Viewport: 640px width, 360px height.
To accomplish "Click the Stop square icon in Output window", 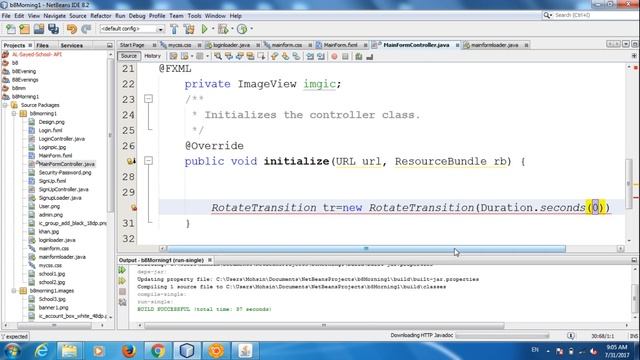I will point(122,291).
